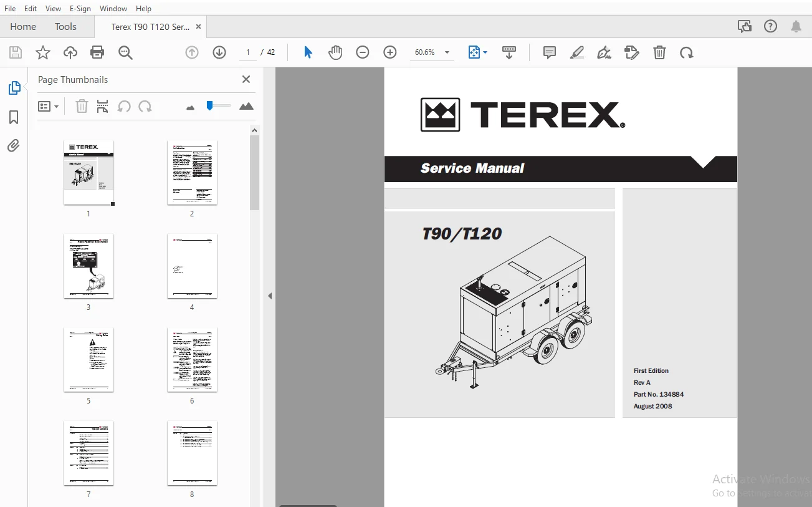Open the Window menu
The width and height of the screenshot is (812, 507).
tap(113, 9)
